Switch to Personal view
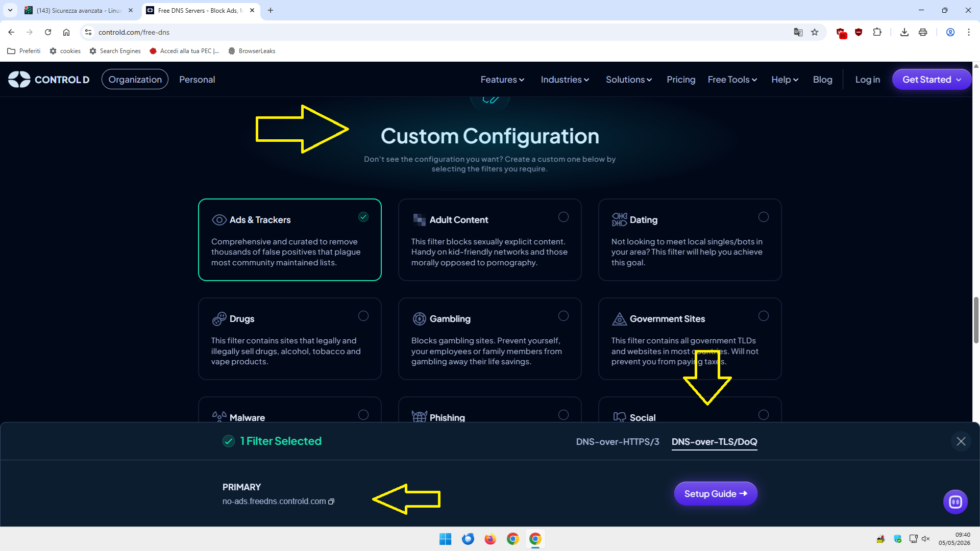Viewport: 980px width, 551px height. 197,80
